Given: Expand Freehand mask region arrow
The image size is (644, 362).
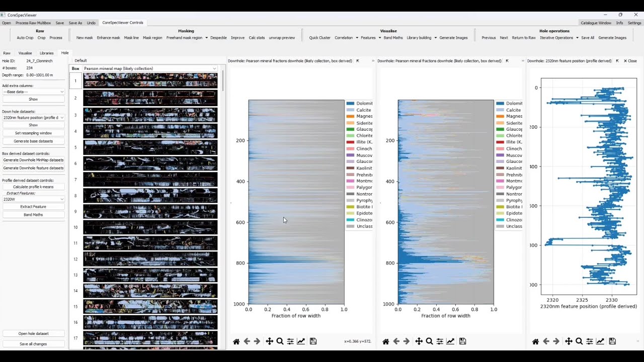Looking at the screenshot, I should pos(206,38).
